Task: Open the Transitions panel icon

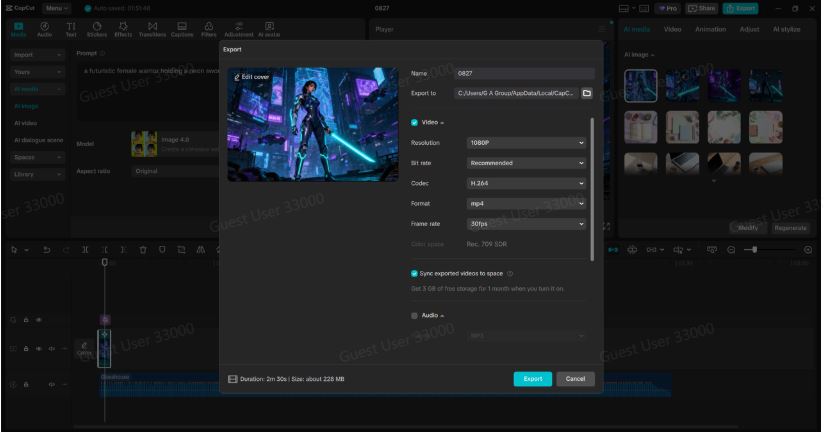Action: point(152,29)
